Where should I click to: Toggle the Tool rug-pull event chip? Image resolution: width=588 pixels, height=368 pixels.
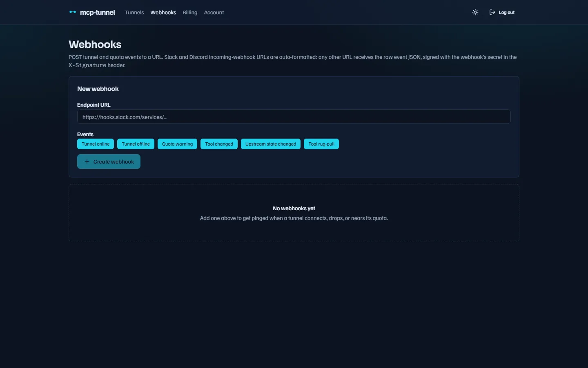point(321,144)
